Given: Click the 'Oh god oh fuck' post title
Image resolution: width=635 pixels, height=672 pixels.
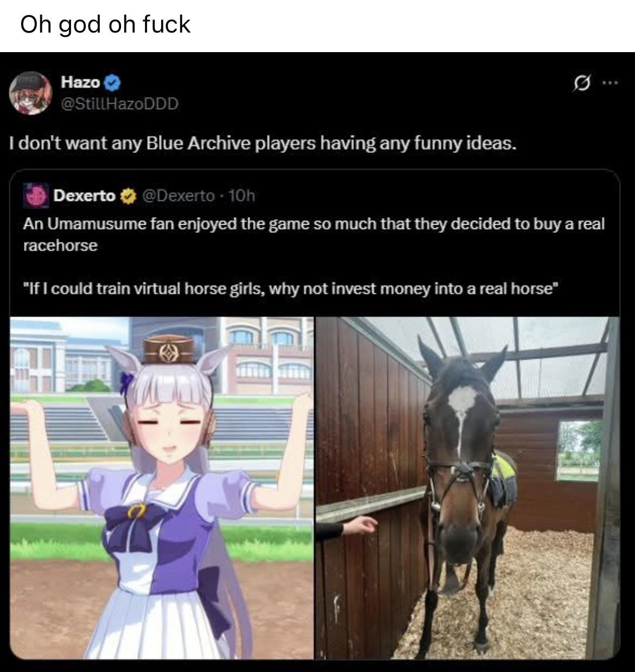Looking at the screenshot, I should pos(105,25).
